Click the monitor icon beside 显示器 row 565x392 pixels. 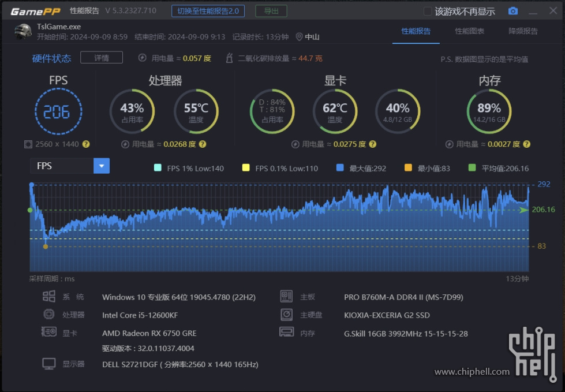point(48,364)
